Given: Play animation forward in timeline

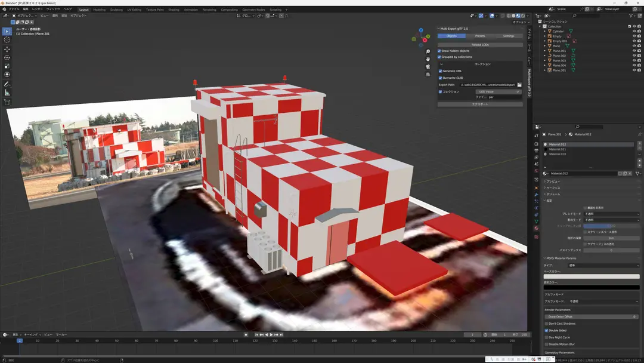Looking at the screenshot, I should [271, 334].
